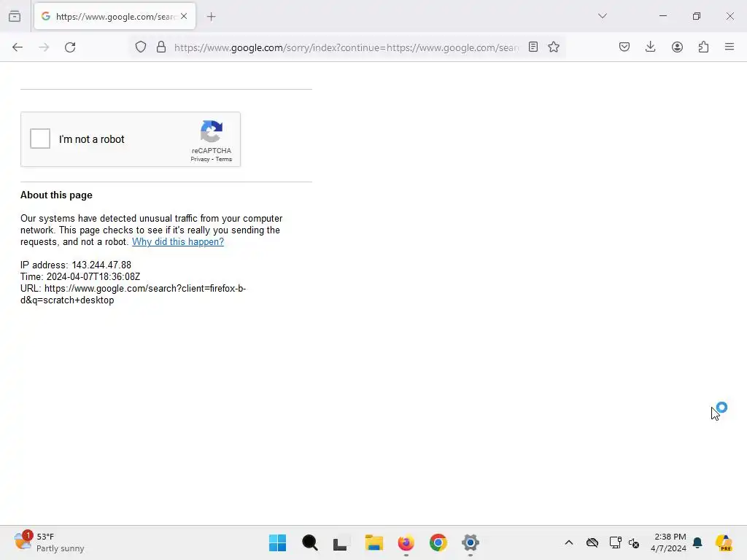This screenshot has height=560, width=747.
Task: Open muted volume tray icon
Action: pyautogui.click(x=634, y=542)
